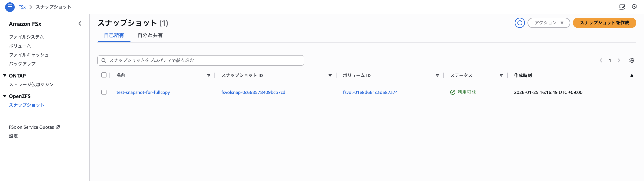Viewport: 644px width, 181px height.
Task: Focus the snapshot property filter field
Action: pos(201,60)
